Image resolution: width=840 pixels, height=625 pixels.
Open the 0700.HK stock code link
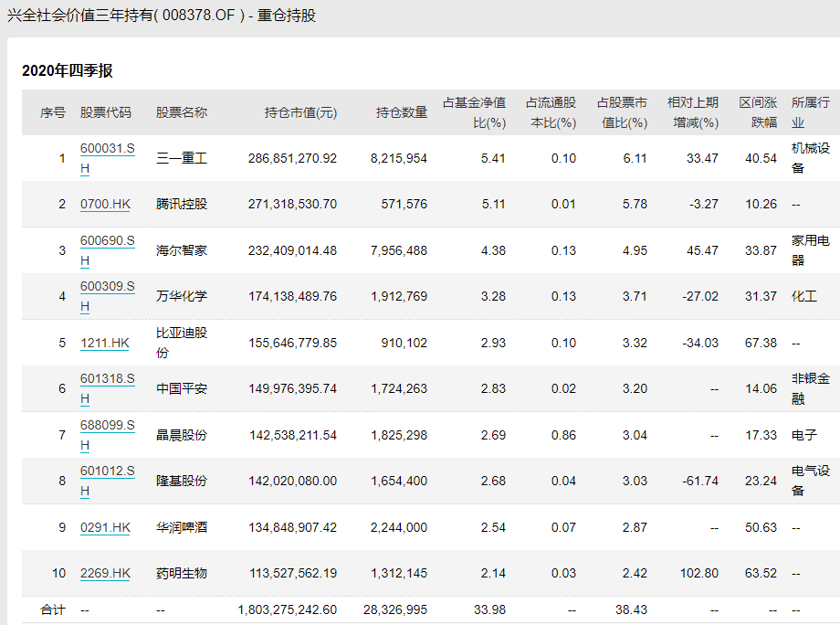pos(105,205)
